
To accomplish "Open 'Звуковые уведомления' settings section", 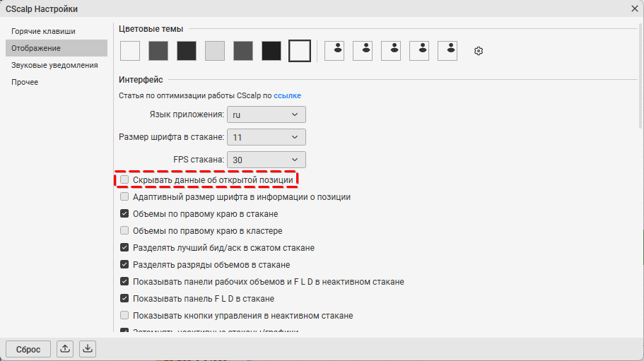I will (x=54, y=65).
